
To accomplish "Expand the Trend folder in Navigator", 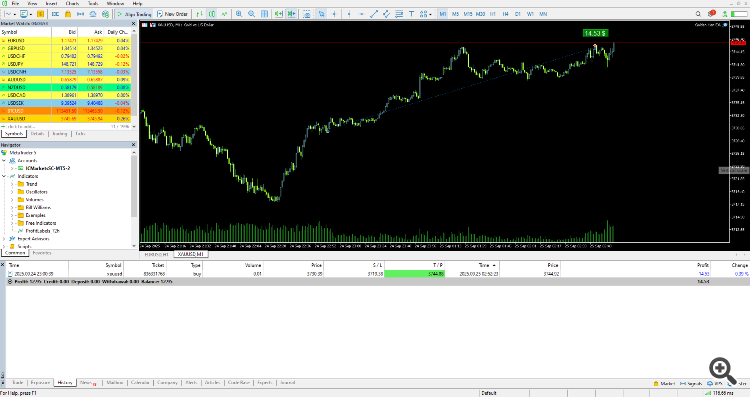I will click(12, 184).
